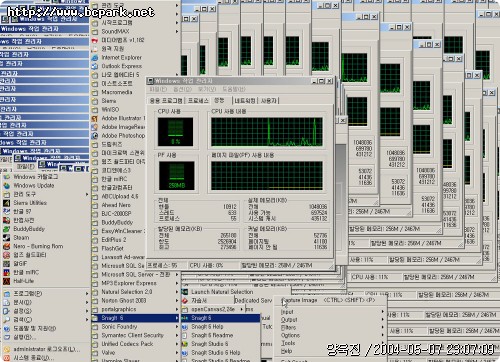Launch Adobe Illustrator from the programs list
The width and height of the screenshot is (500, 362).
point(123,118)
